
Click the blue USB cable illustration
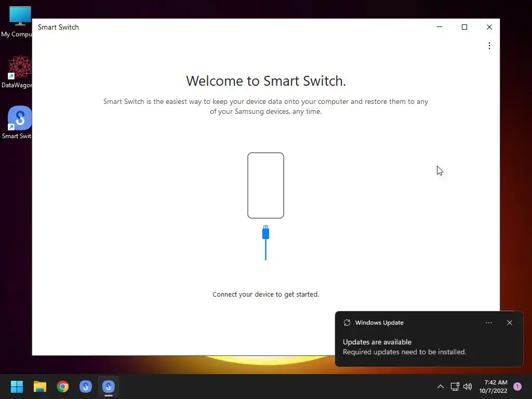pos(265,243)
